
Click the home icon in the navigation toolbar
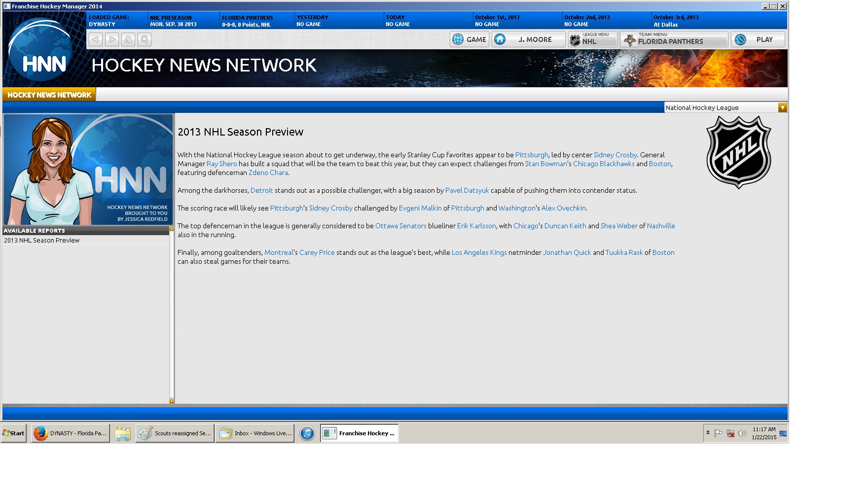click(x=128, y=39)
